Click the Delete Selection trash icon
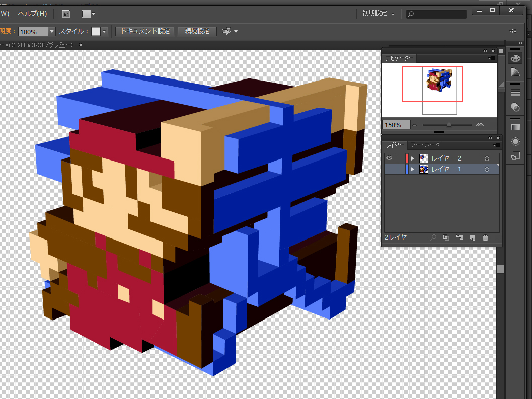 coord(486,237)
